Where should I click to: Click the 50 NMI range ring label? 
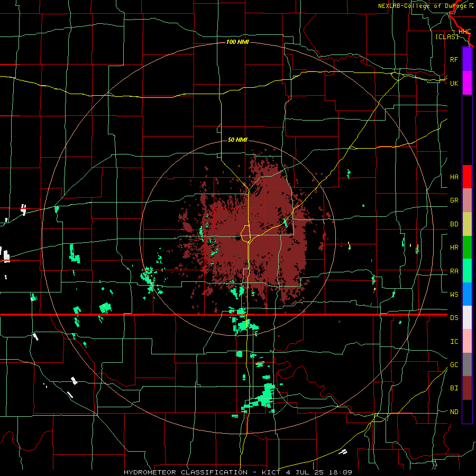click(x=237, y=140)
